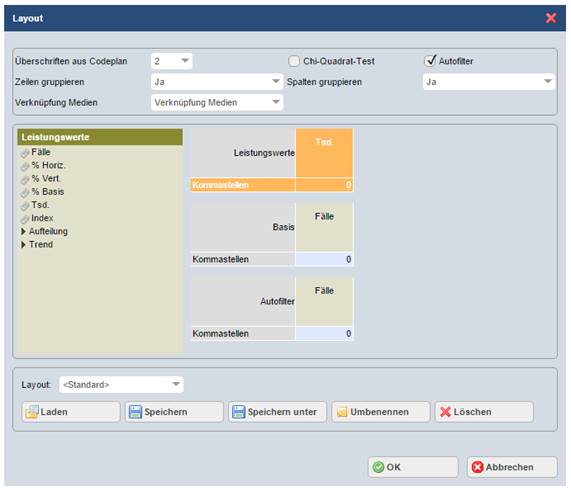The width and height of the screenshot is (571, 491).
Task: Expand the Trend tree node
Action: 23,244
